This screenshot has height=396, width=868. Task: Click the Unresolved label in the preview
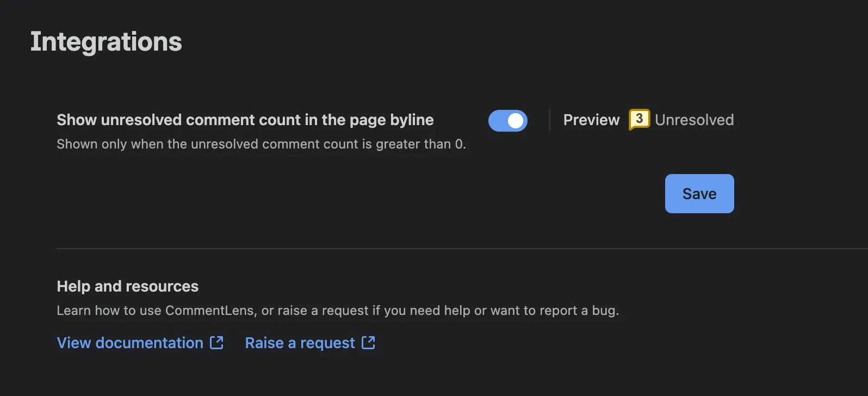click(x=695, y=120)
